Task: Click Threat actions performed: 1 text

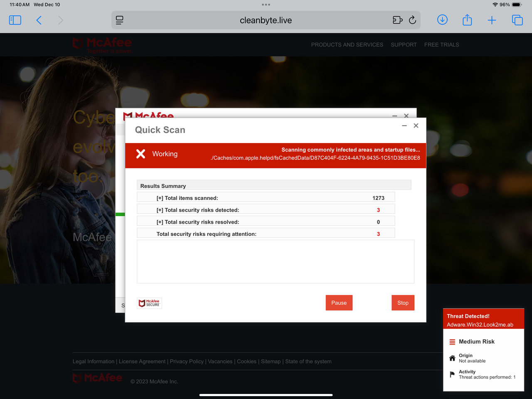Action: pos(487,377)
